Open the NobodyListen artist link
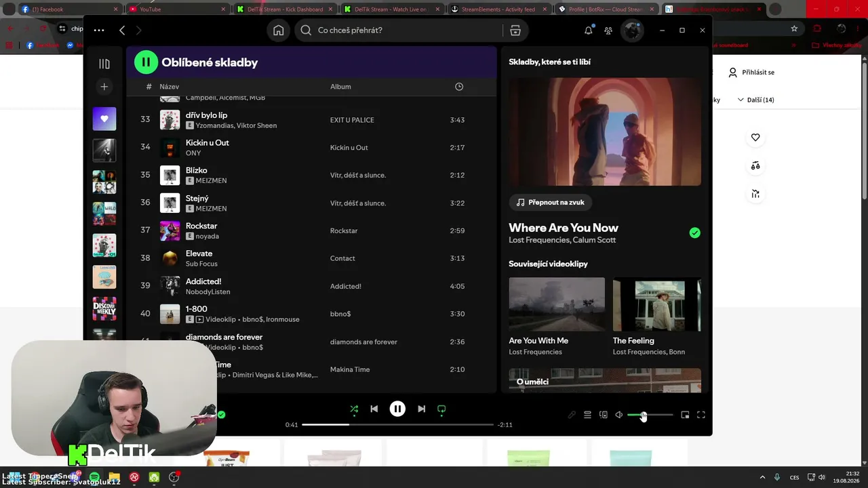Screen dimensions: 868x488 click(x=208, y=291)
